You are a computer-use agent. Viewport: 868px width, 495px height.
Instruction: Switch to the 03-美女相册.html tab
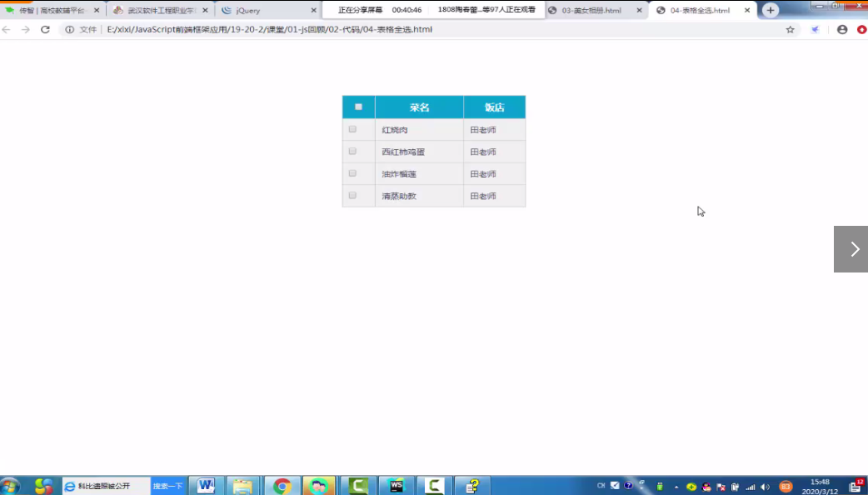tap(591, 10)
